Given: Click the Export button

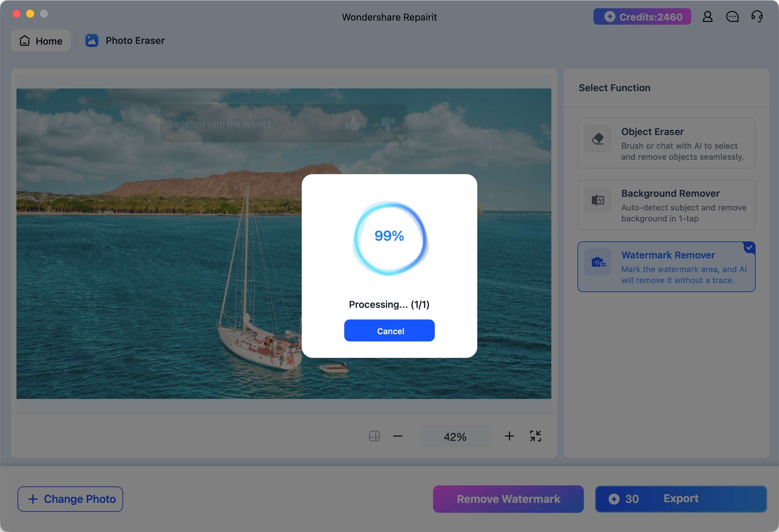Looking at the screenshot, I should pos(681,499).
